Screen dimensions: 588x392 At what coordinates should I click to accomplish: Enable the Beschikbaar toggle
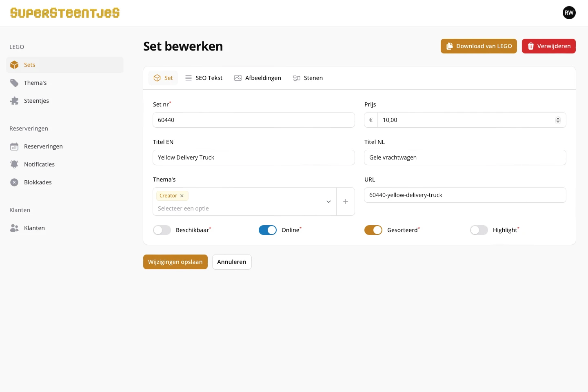162,230
